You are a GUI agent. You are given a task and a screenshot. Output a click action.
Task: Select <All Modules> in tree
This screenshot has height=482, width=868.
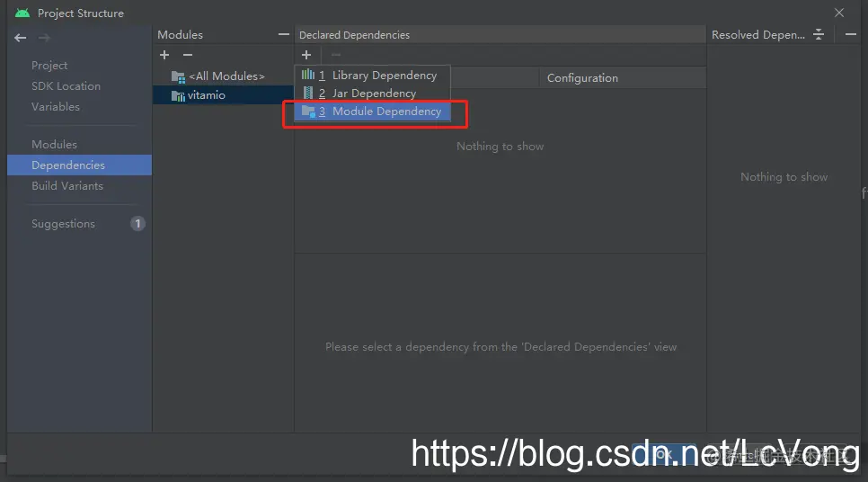[226, 76]
